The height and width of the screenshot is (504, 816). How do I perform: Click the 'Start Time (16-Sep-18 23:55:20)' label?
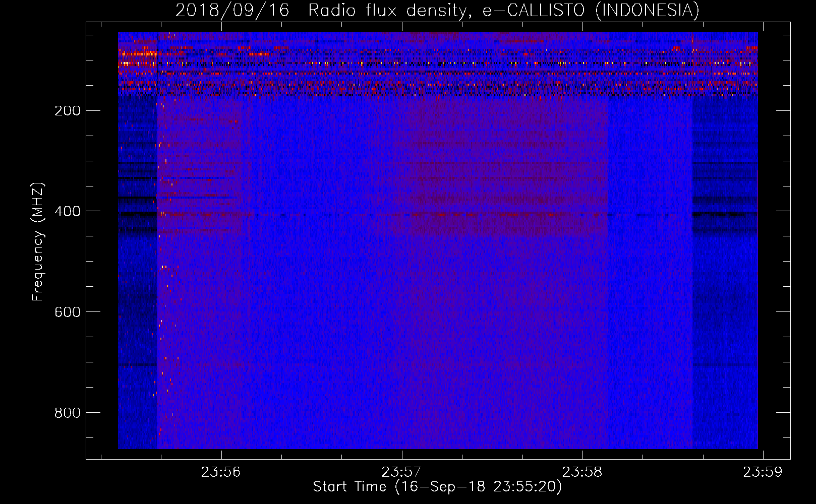437,487
